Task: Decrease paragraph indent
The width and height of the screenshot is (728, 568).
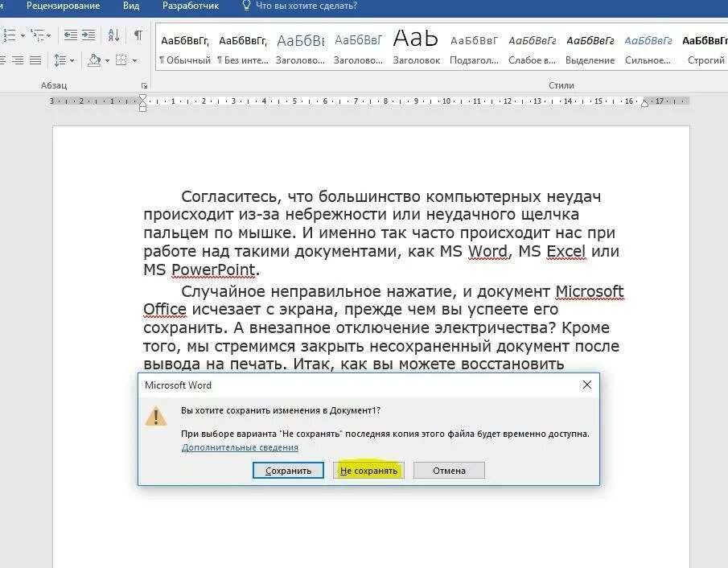Action: [x=71, y=35]
